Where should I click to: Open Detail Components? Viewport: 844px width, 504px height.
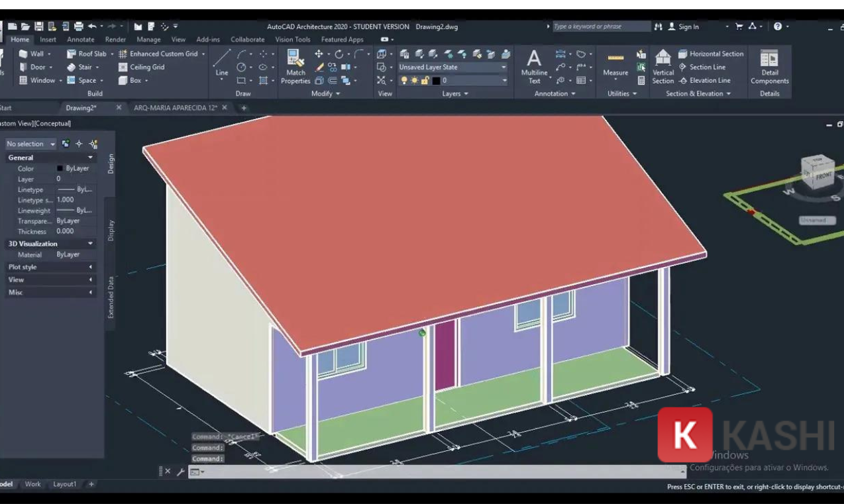pos(770,66)
